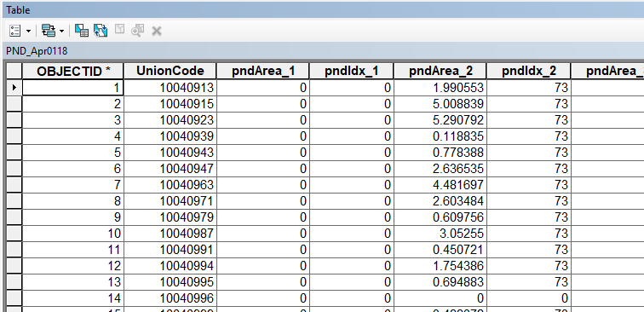The height and width of the screenshot is (312, 644).
Task: Select the PND_Apr0118 table tab
Action: [37, 51]
